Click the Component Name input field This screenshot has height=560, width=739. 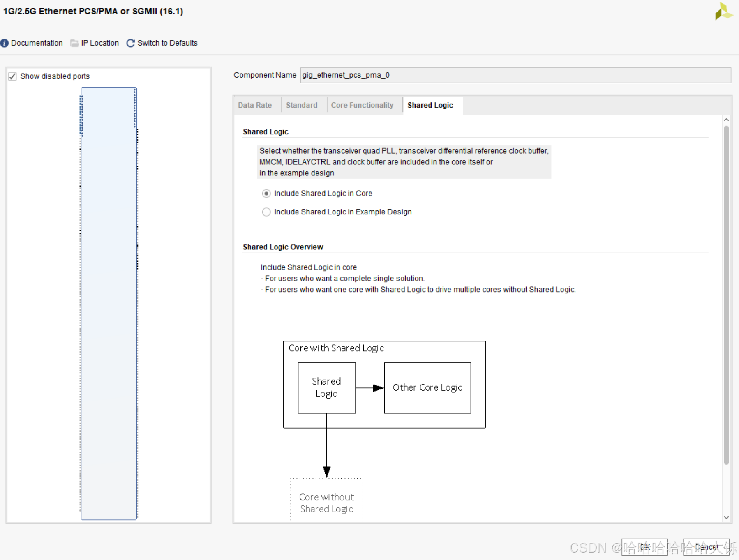point(515,75)
